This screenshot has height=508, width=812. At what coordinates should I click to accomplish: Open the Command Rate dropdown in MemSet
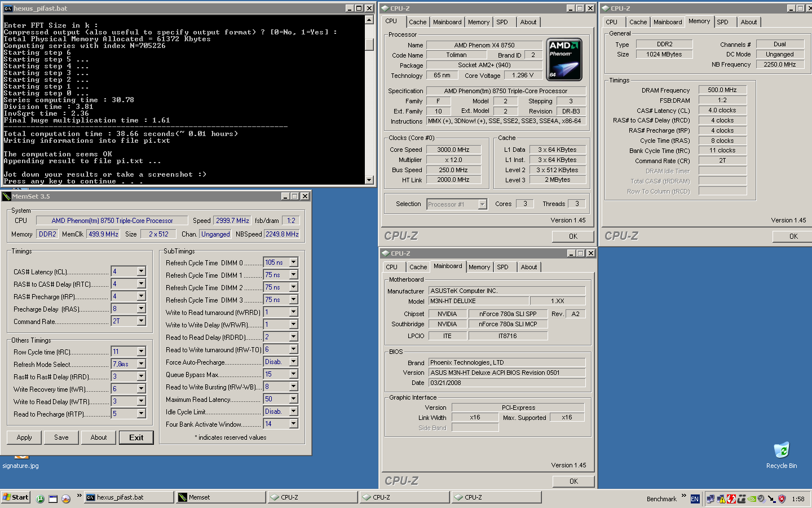point(141,321)
